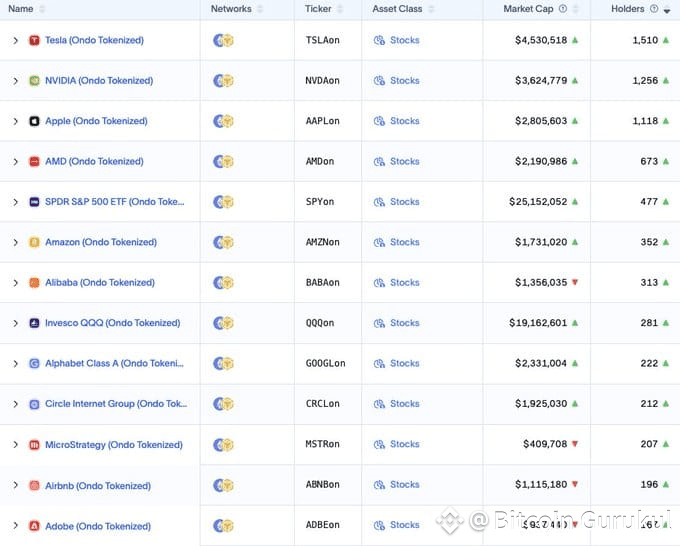This screenshot has width=680, height=546.
Task: Open the NVIDIA (Ondo Tokenized) link
Action: (x=99, y=81)
